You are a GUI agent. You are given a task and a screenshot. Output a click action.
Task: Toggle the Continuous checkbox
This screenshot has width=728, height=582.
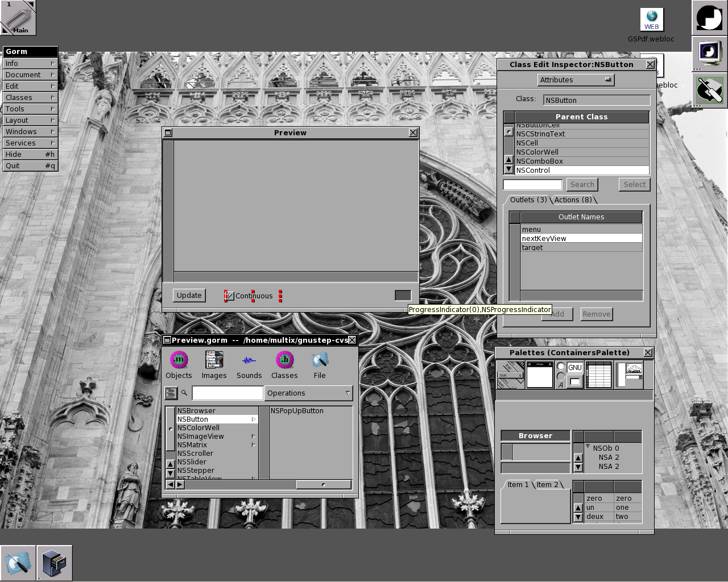coord(229,296)
